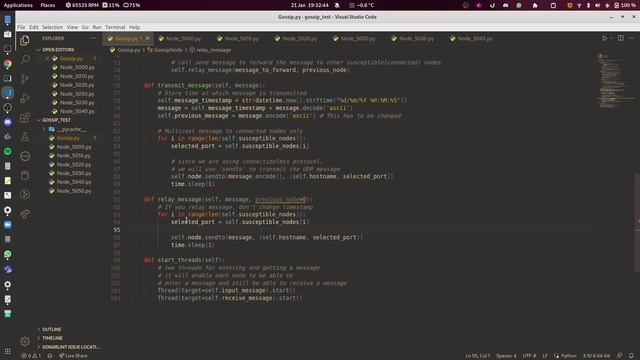Screen dimensions: 640x360
Task: Open Applications menu in top bar
Action: tap(18, 5)
